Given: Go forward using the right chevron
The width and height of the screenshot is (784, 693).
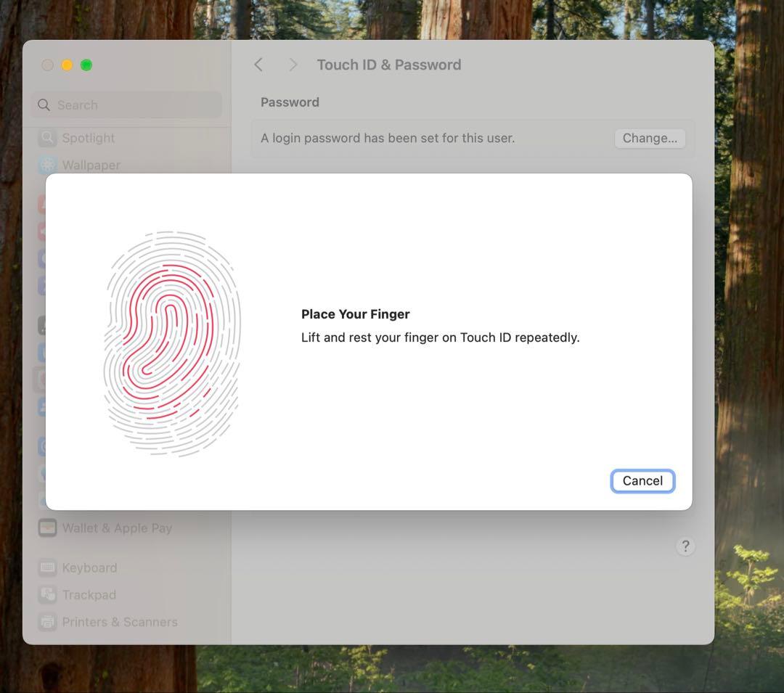Looking at the screenshot, I should coord(293,65).
